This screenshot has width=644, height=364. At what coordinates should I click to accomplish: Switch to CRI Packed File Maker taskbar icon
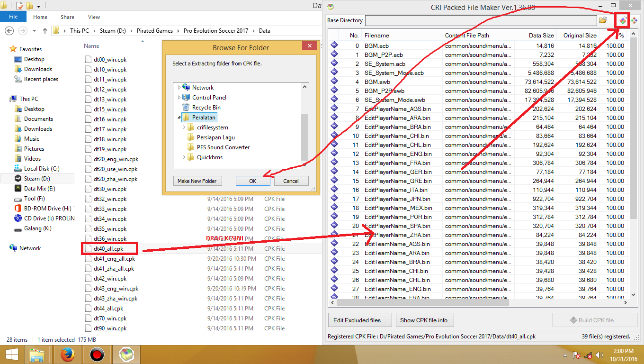pyautogui.click(x=126, y=355)
